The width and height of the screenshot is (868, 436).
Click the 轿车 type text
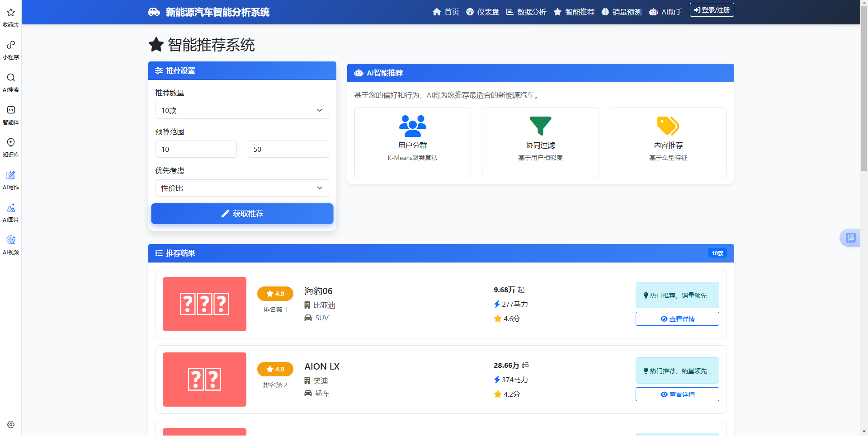click(x=322, y=394)
